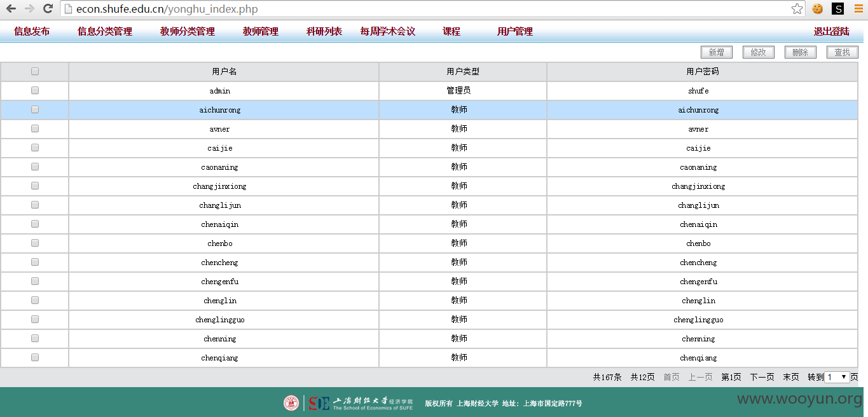Log out via 退出登陆 link

[832, 31]
